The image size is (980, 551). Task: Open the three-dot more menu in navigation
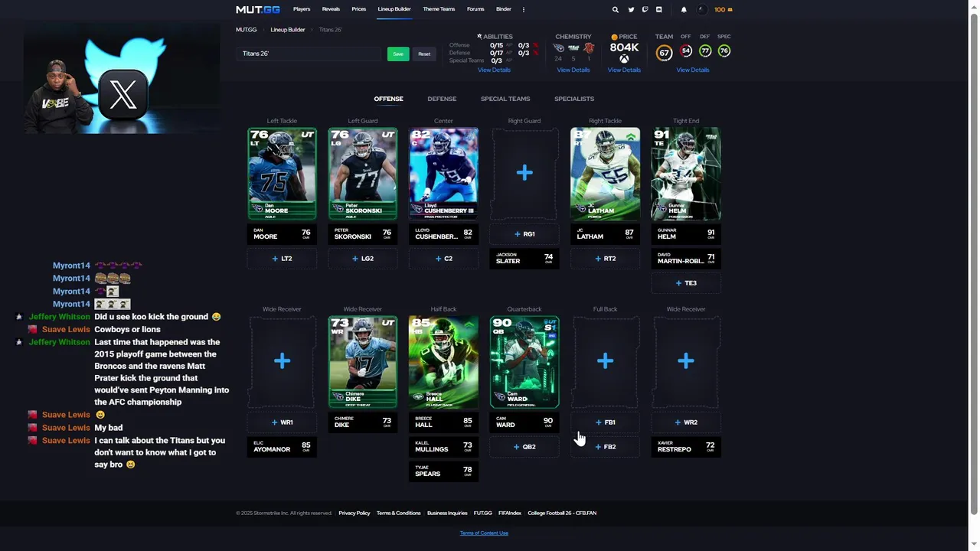pos(524,9)
